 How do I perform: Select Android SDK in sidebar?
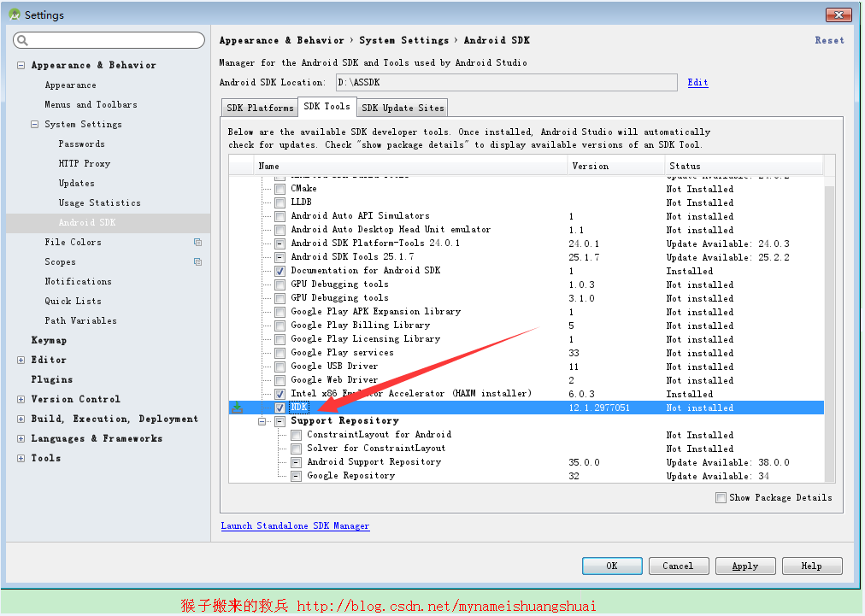click(x=108, y=222)
